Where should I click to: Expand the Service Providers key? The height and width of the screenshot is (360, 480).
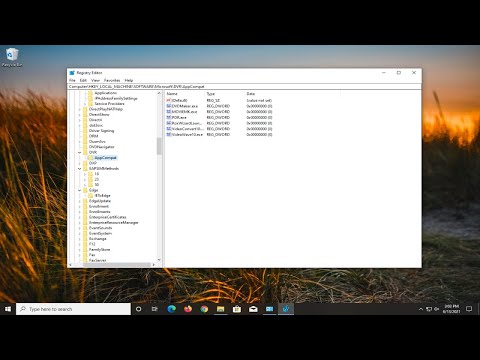pos(85,104)
